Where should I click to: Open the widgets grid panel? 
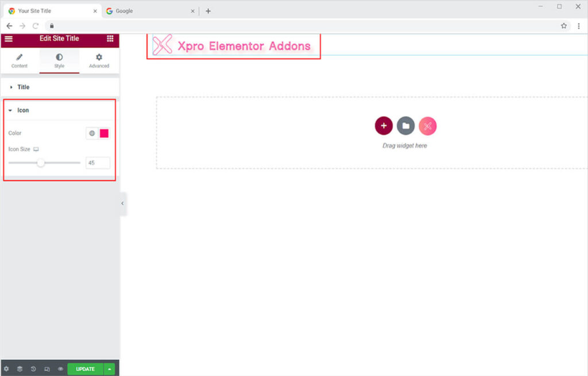tap(110, 38)
